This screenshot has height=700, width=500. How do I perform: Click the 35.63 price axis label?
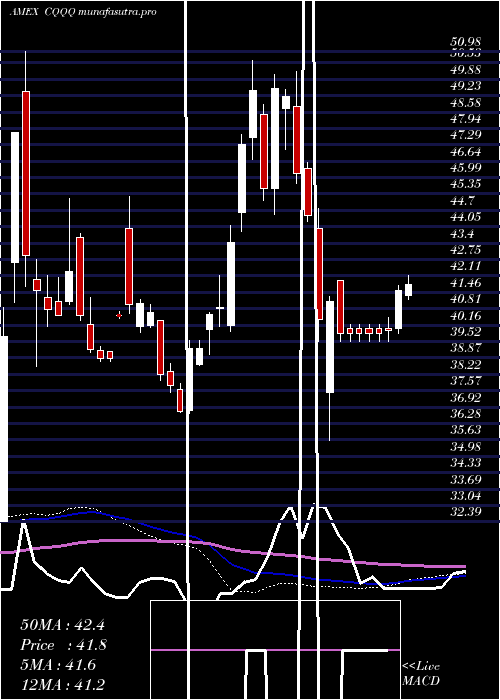466,430
